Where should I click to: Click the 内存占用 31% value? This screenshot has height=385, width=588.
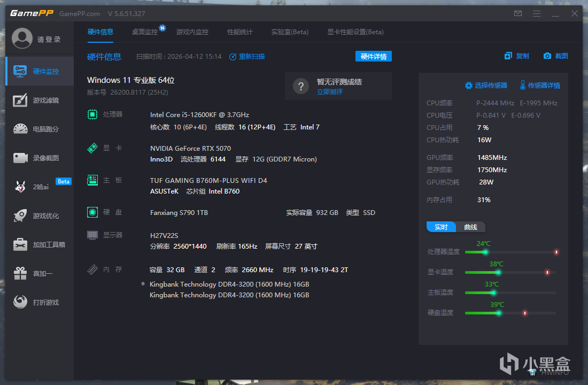(484, 200)
